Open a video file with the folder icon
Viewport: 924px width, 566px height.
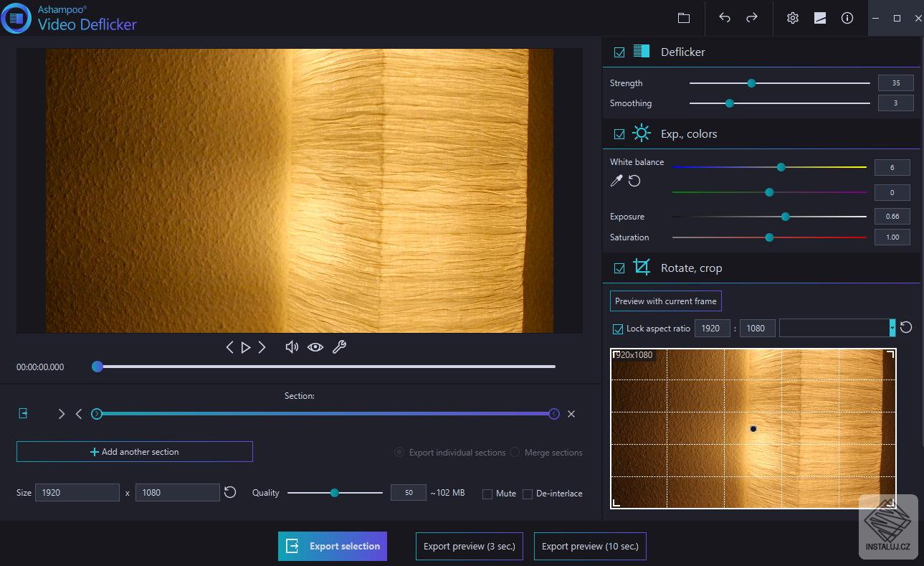pos(683,18)
